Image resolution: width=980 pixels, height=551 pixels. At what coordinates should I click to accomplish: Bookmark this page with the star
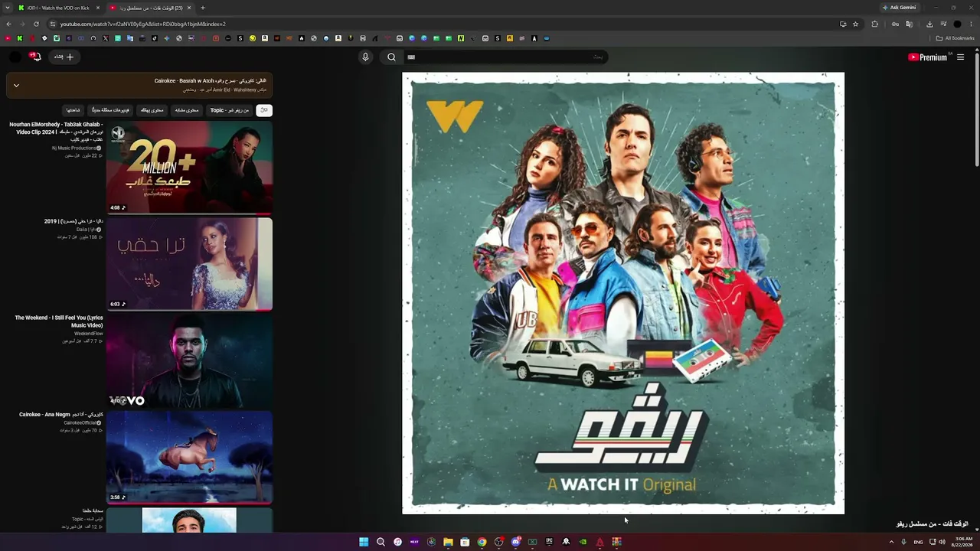point(855,24)
